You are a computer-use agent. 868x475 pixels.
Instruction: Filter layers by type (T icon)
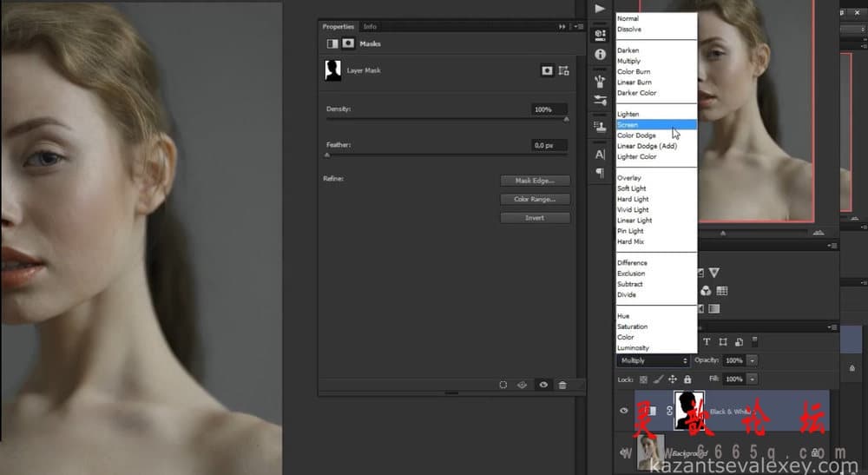point(707,342)
